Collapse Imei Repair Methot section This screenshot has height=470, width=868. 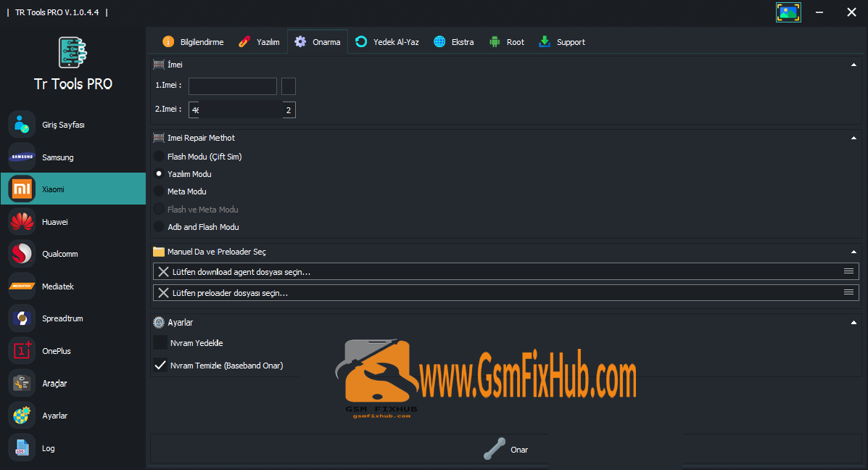(x=853, y=138)
